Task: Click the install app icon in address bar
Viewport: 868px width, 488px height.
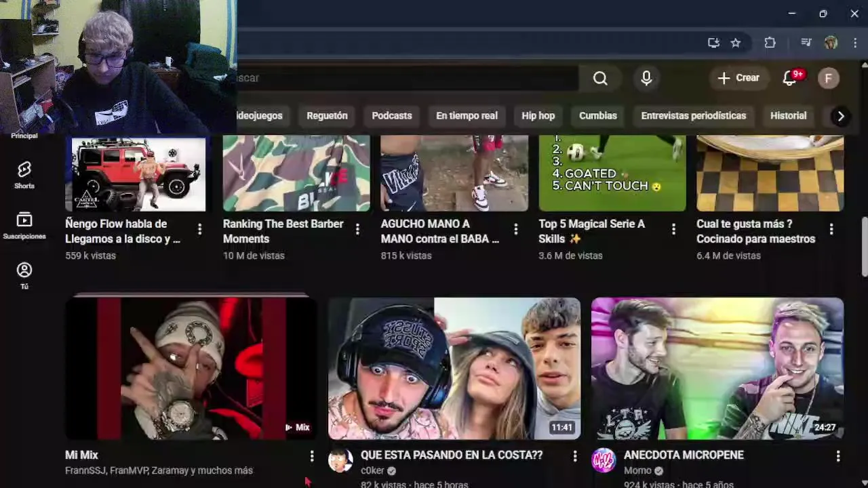Action: click(713, 43)
